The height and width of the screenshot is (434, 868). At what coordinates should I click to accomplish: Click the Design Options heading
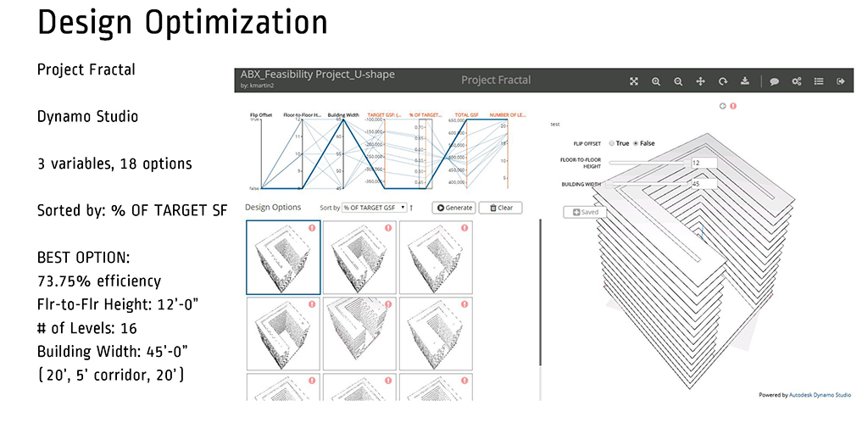(x=273, y=207)
